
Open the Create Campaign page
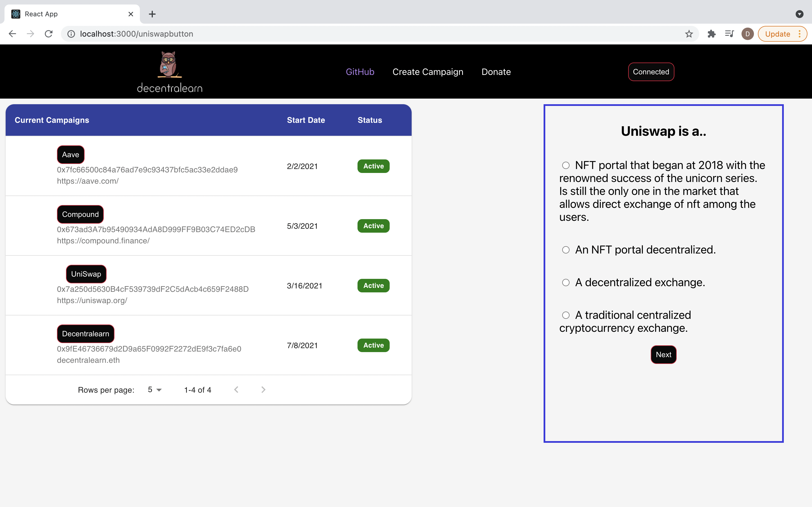[x=428, y=71]
